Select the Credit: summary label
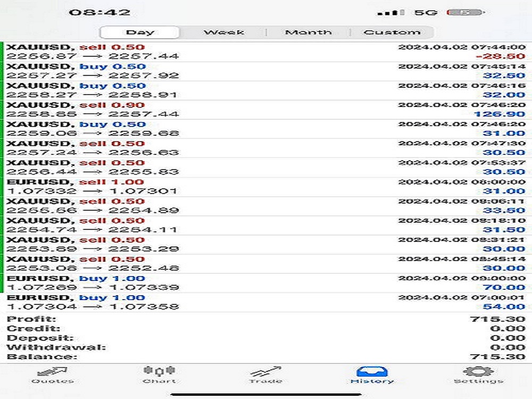Viewport: 532px width, 399px height. coord(33,328)
